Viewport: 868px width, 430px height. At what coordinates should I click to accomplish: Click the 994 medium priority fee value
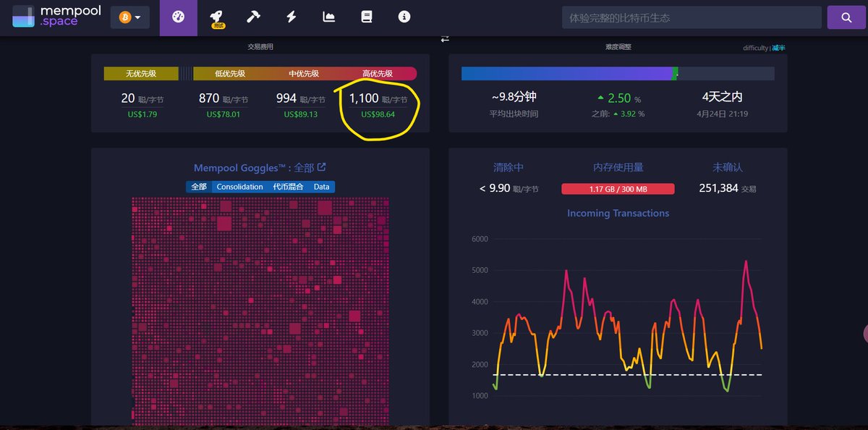pos(286,98)
